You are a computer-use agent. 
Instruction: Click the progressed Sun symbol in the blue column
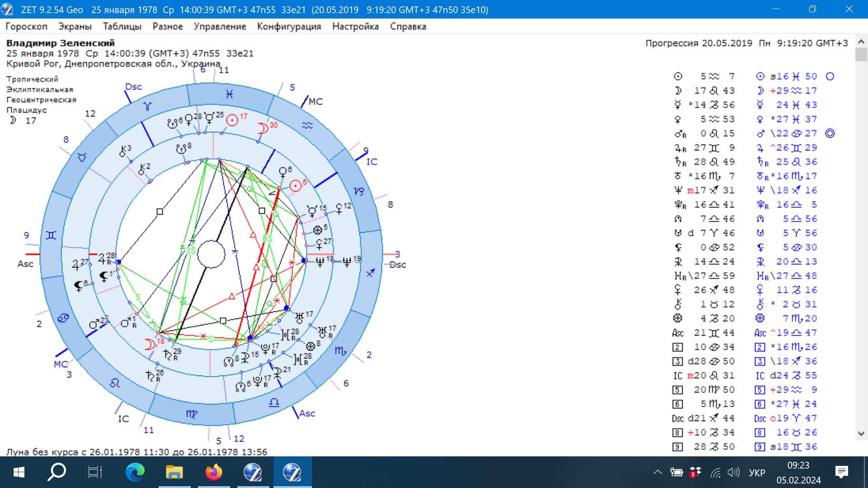click(x=760, y=76)
